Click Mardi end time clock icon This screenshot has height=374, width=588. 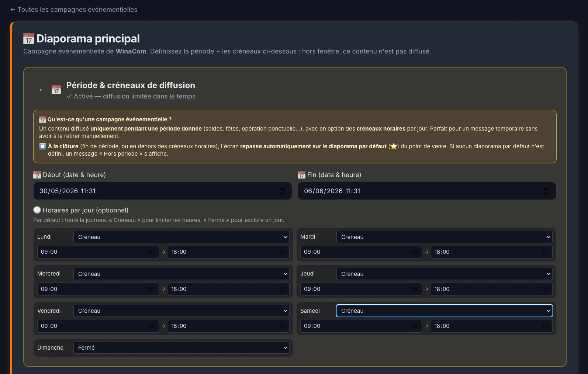point(545,252)
